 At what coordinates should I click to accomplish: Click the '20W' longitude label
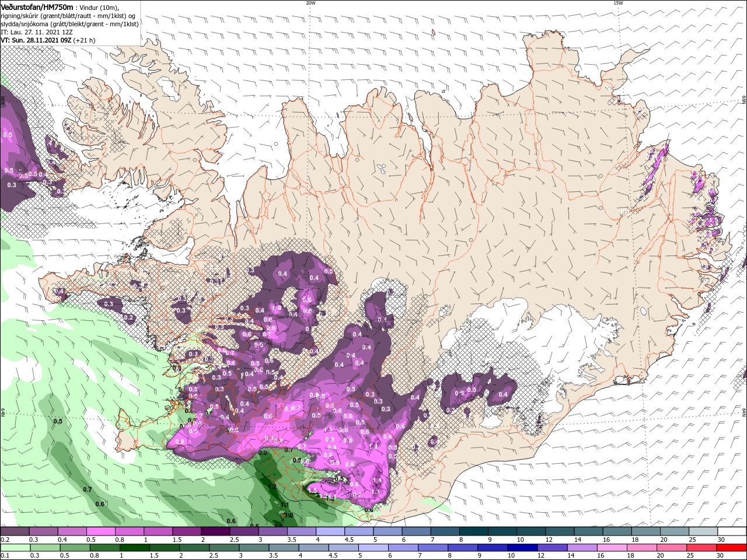[310, 3]
